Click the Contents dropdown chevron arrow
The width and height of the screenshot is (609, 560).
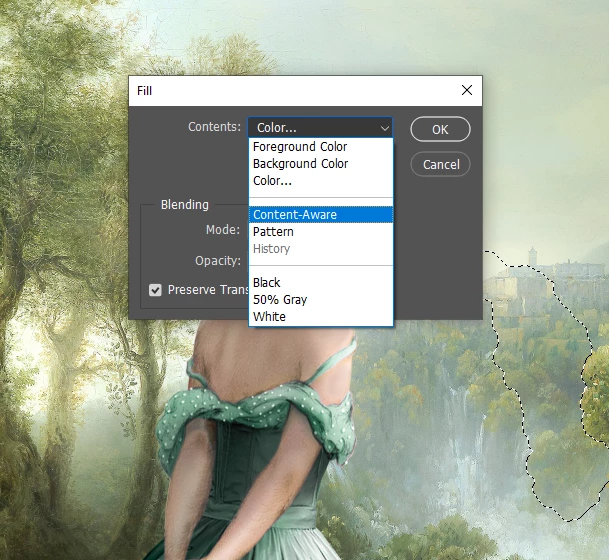coord(385,128)
